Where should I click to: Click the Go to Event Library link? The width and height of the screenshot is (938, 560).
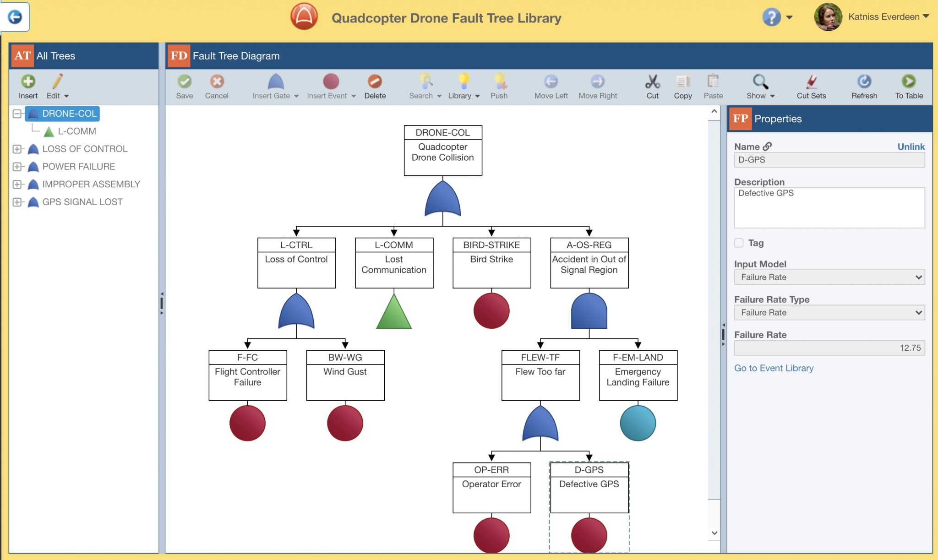tap(774, 368)
